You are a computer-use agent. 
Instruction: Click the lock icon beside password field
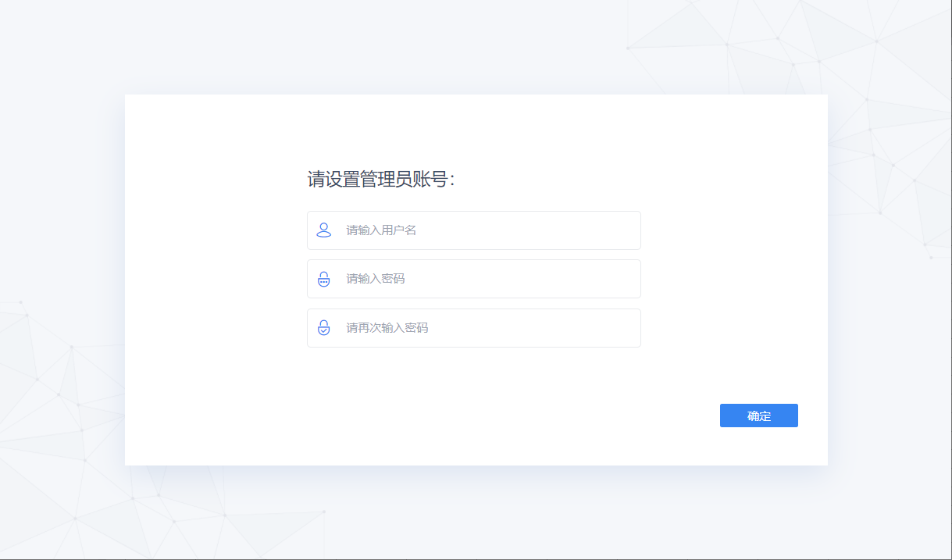coord(324,279)
